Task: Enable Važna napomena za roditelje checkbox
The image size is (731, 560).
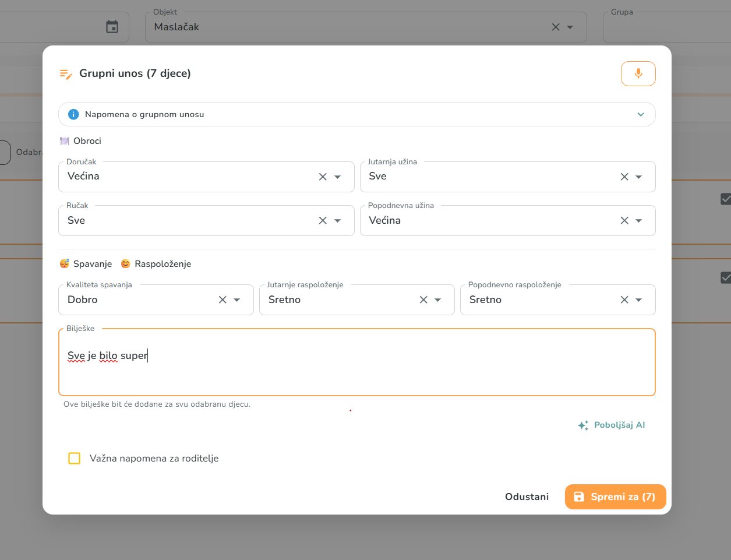Action: tap(75, 458)
